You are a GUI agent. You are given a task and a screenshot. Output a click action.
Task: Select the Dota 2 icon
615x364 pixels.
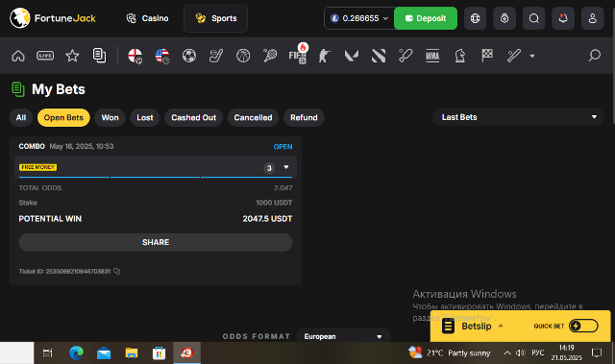[379, 56]
